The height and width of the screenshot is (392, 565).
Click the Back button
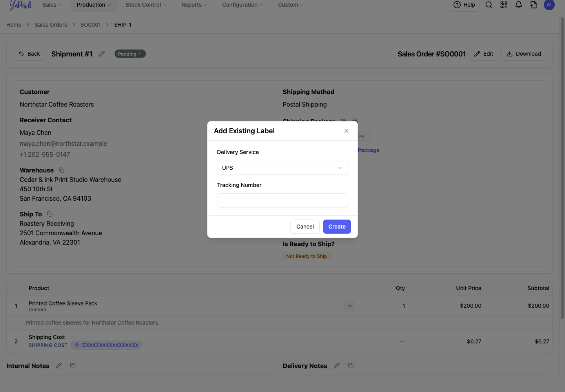(29, 54)
